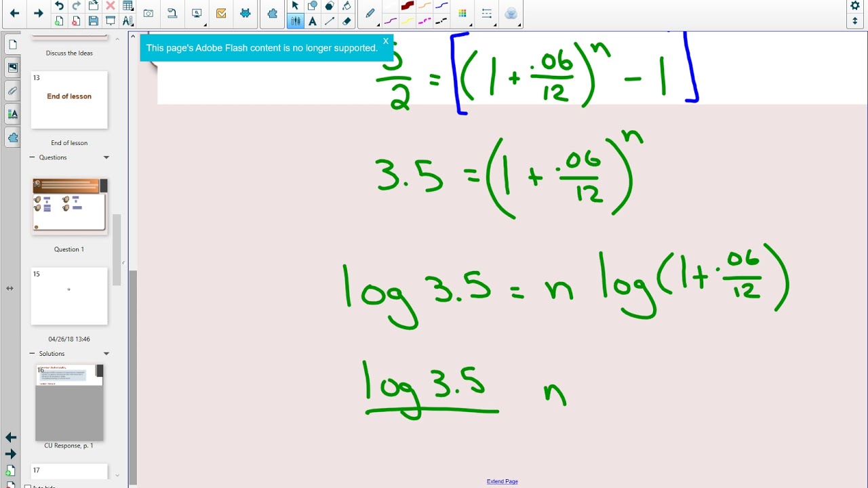Image resolution: width=868 pixels, height=488 pixels.
Task: Open the color palette dropdown
Action: [462, 14]
